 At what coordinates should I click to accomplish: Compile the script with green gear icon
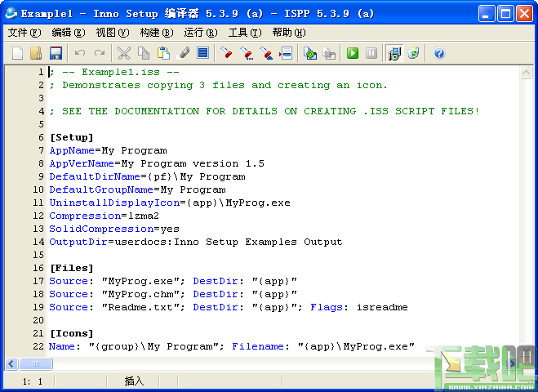310,53
